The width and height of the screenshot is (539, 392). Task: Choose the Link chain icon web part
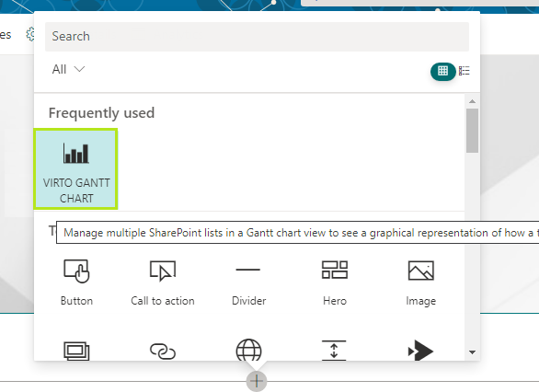(163, 352)
